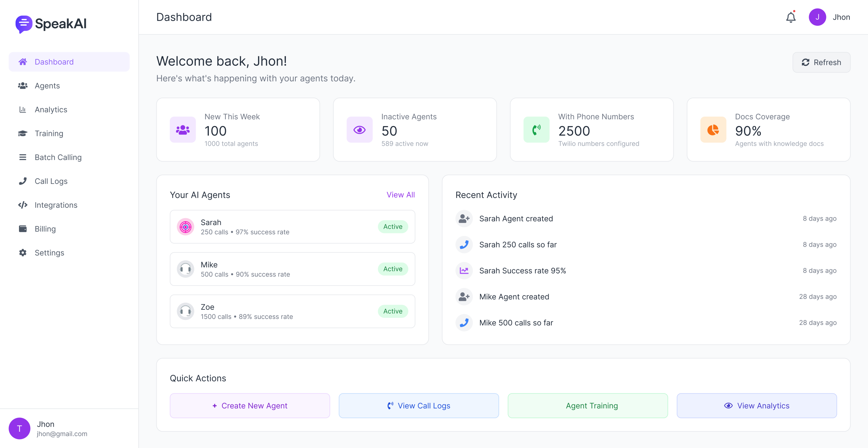Select Mike agent row
868x448 pixels.
pyautogui.click(x=292, y=269)
